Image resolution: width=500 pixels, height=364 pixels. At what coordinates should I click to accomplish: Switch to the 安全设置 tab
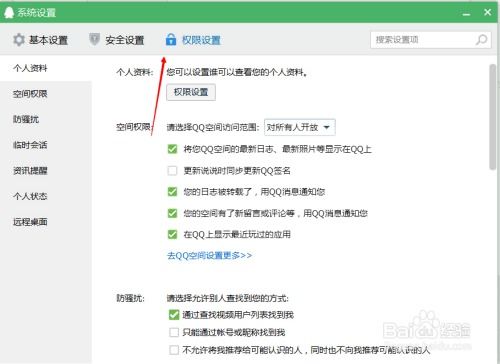click(117, 40)
